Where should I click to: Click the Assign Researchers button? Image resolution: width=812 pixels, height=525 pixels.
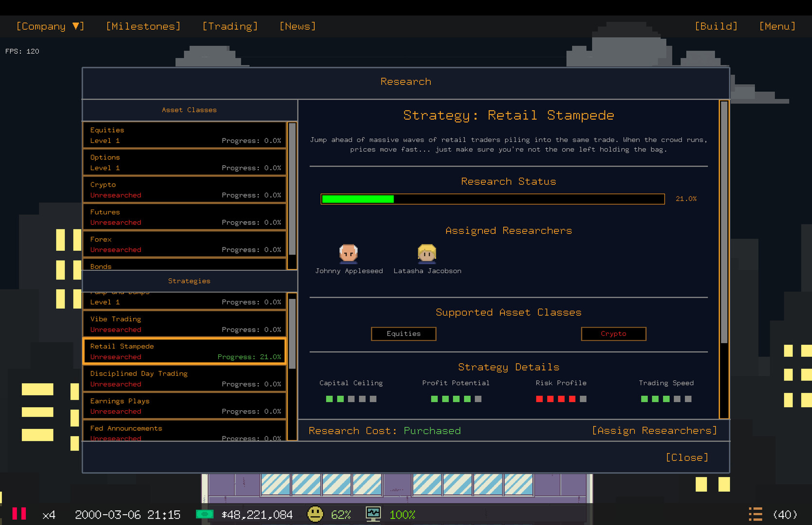[x=655, y=430]
